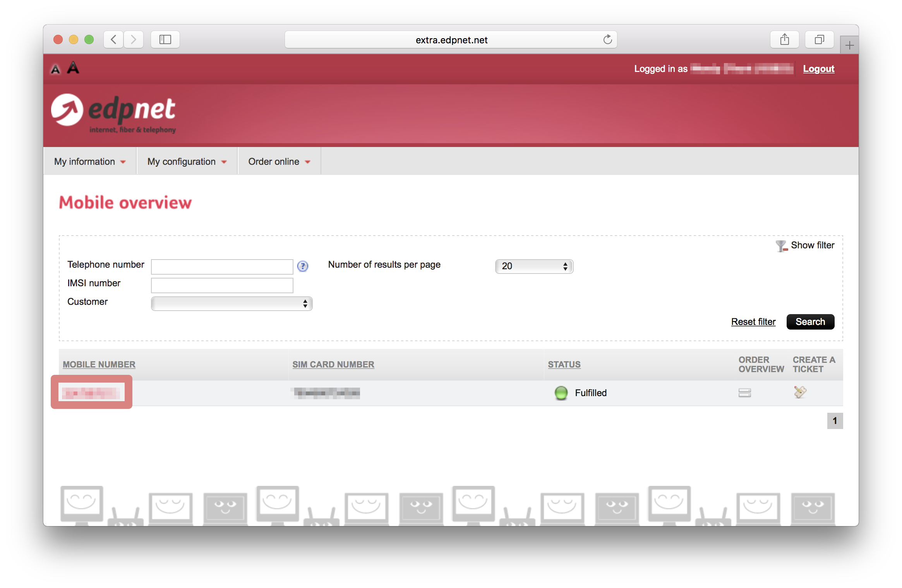902x588 pixels.
Task: Expand the My configuration menu
Action: tap(187, 161)
